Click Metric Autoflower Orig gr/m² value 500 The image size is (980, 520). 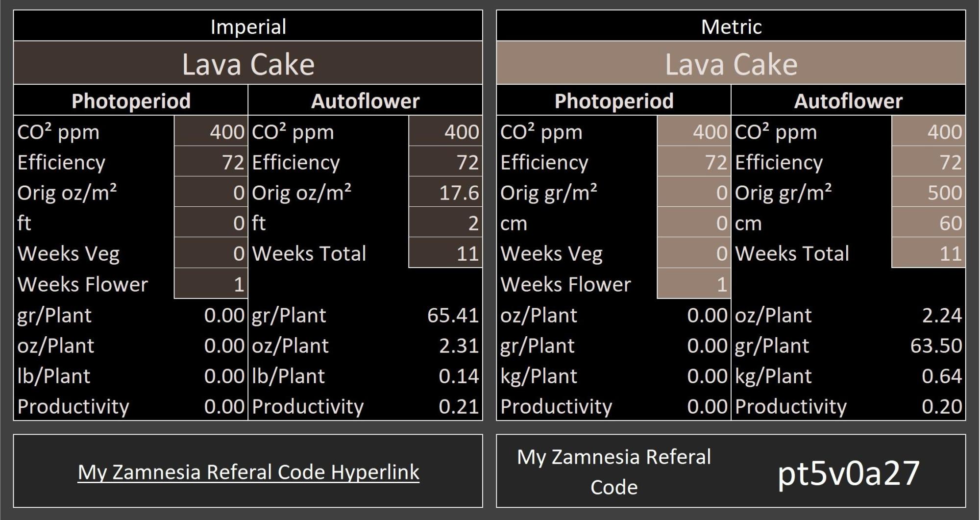pos(929,193)
